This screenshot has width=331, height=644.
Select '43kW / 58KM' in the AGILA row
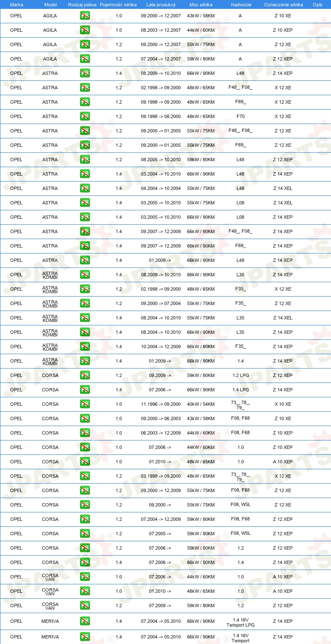pyautogui.click(x=201, y=16)
